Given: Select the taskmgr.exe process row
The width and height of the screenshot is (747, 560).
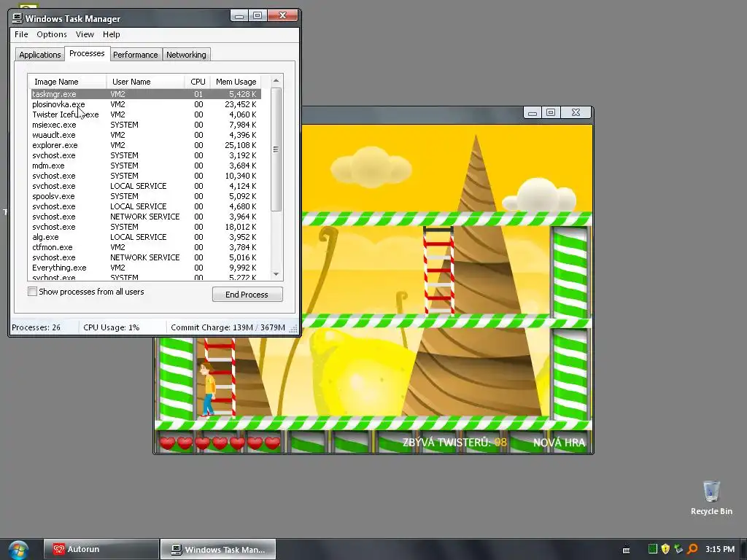Looking at the screenshot, I should click(146, 94).
